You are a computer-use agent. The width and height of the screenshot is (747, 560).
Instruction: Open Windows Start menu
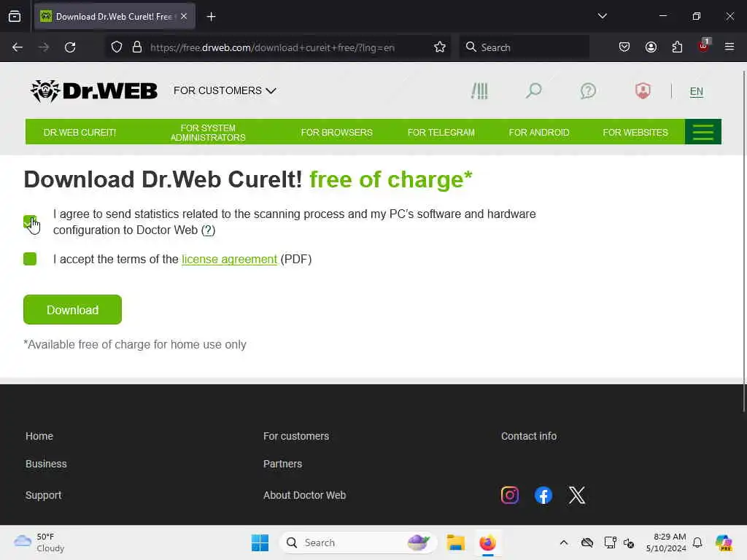click(x=260, y=542)
